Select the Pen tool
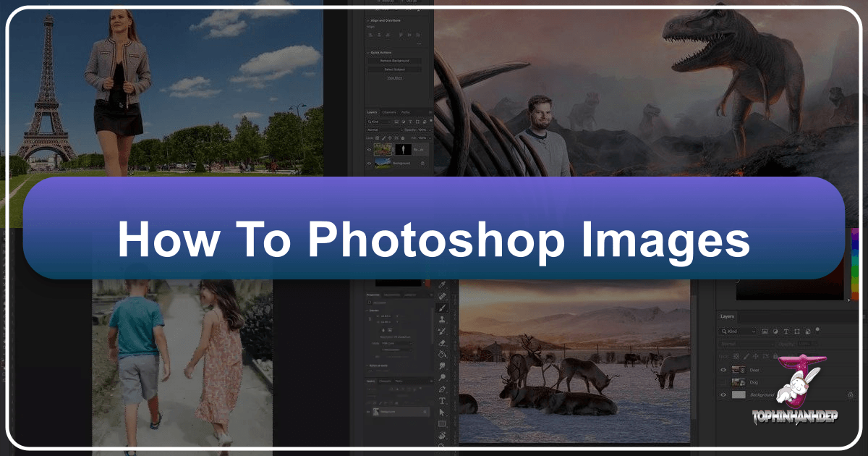The height and width of the screenshot is (456, 868). [x=443, y=389]
